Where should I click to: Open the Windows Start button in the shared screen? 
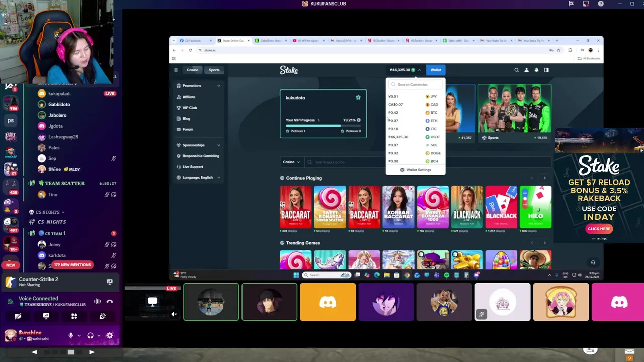point(296,275)
